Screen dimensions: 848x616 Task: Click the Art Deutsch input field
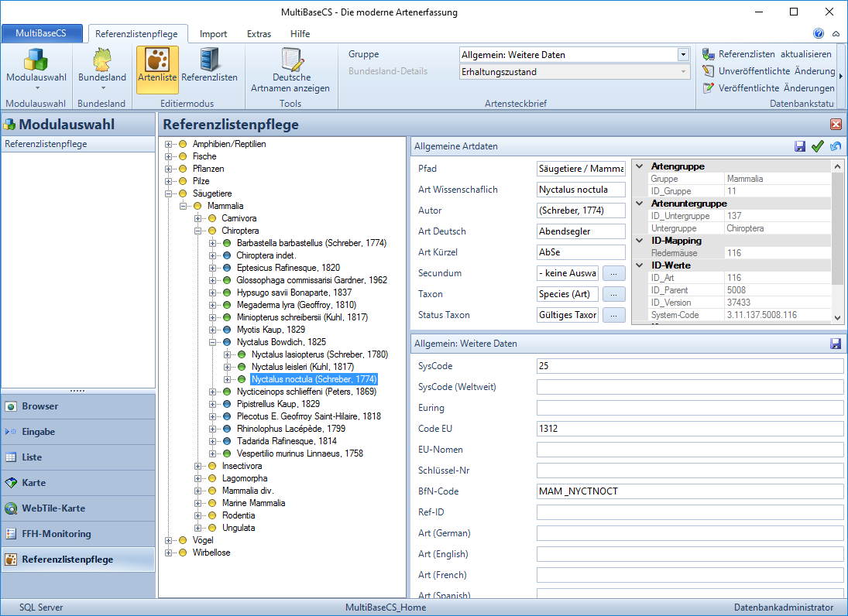tap(581, 232)
